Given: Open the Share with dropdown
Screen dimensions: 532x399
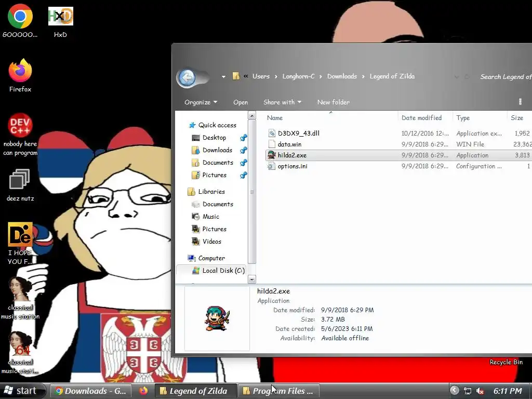Looking at the screenshot, I should tap(282, 102).
